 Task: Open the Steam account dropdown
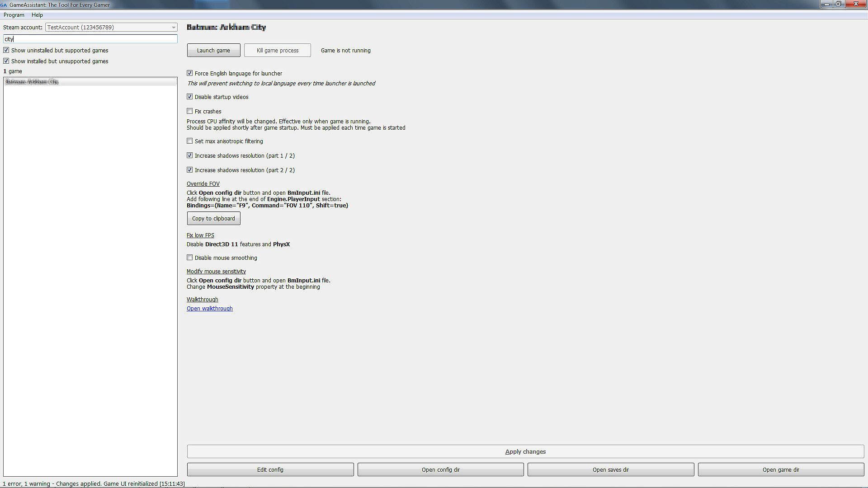pyautogui.click(x=111, y=27)
